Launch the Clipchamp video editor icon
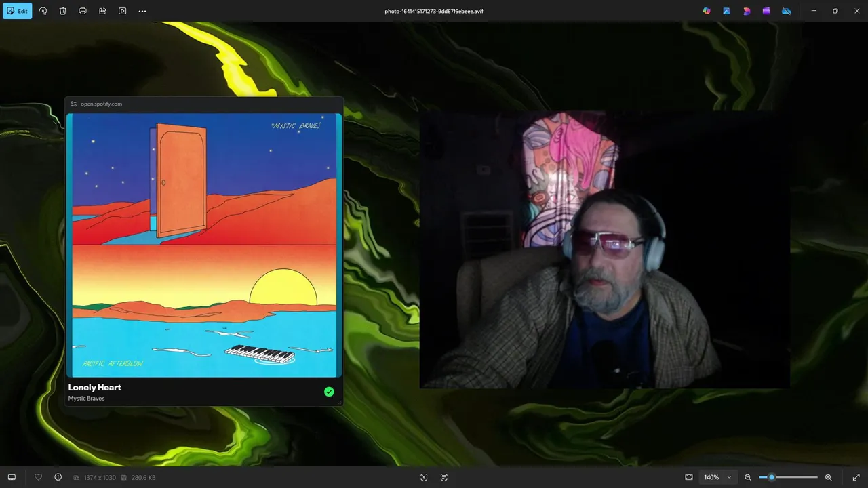The height and width of the screenshot is (488, 868). [766, 11]
